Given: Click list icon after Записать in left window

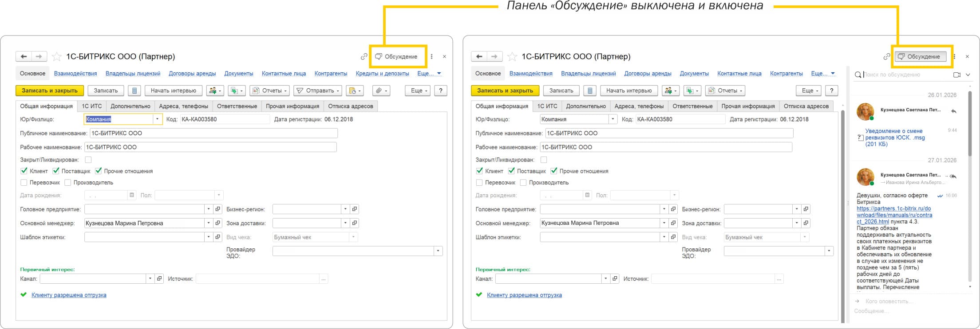Looking at the screenshot, I should [134, 90].
